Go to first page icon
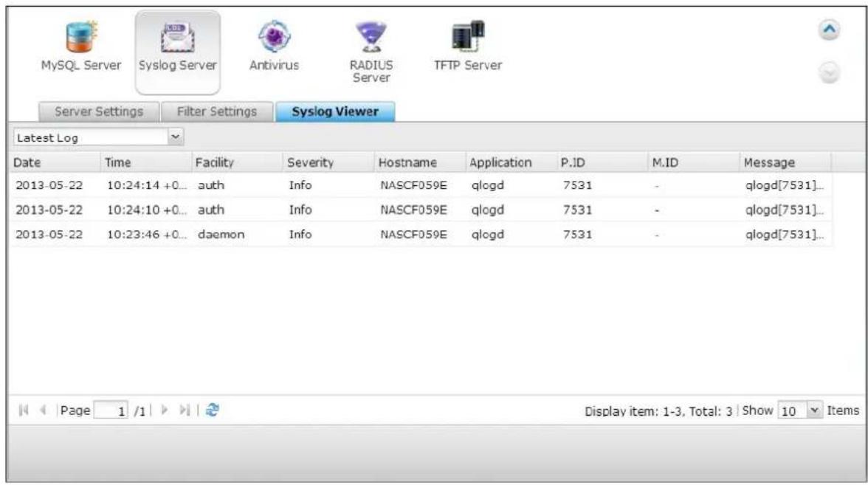This screenshot has width=868, height=485. (24, 410)
